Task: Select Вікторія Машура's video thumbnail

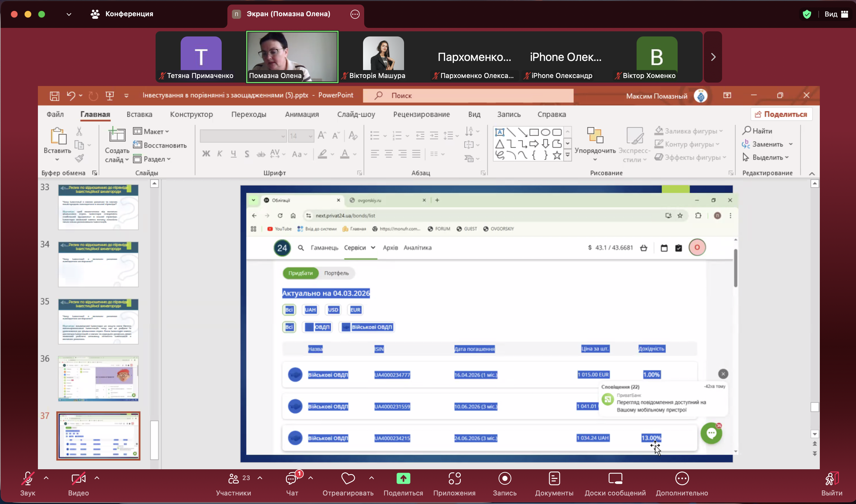Action: coord(383,57)
